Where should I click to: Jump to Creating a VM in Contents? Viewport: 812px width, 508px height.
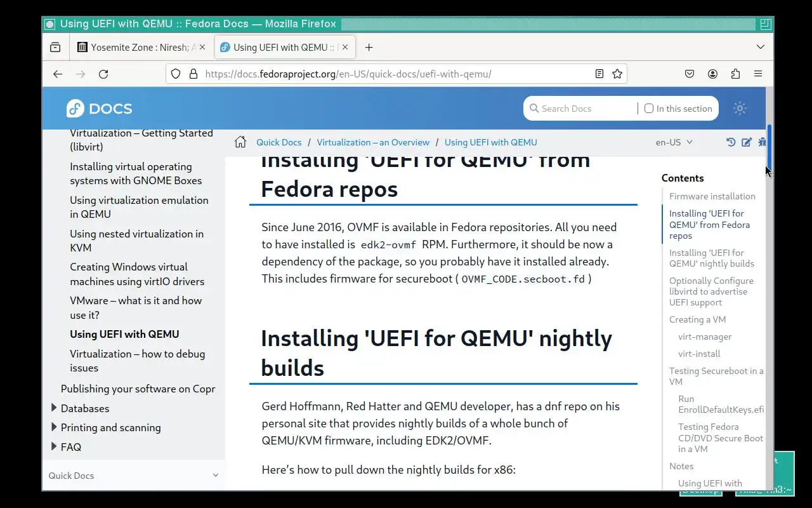(x=697, y=319)
